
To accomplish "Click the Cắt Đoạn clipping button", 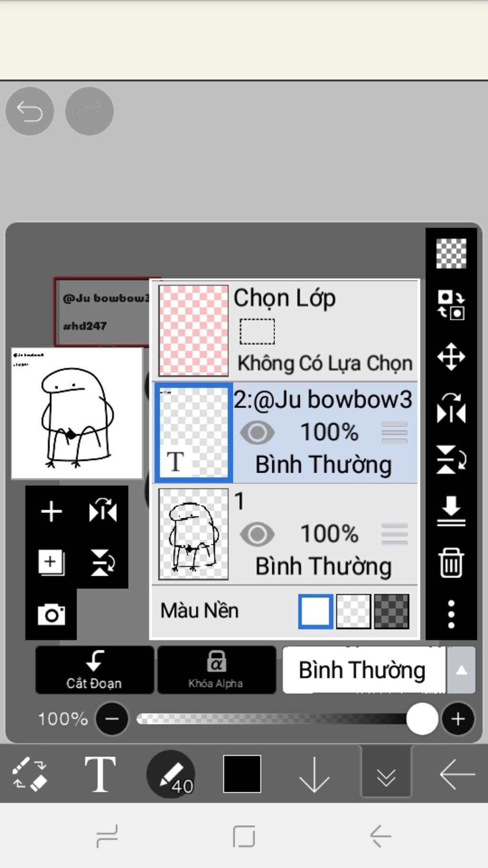I will 94,669.
